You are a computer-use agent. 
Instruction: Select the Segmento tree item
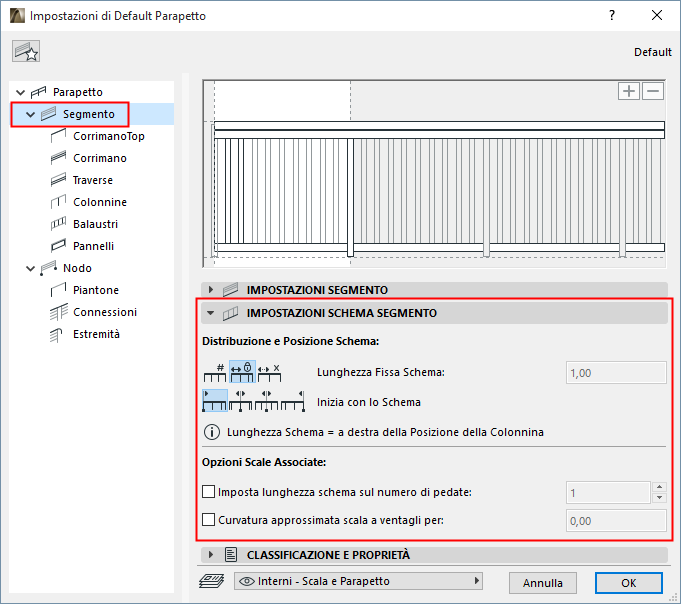tap(89, 114)
